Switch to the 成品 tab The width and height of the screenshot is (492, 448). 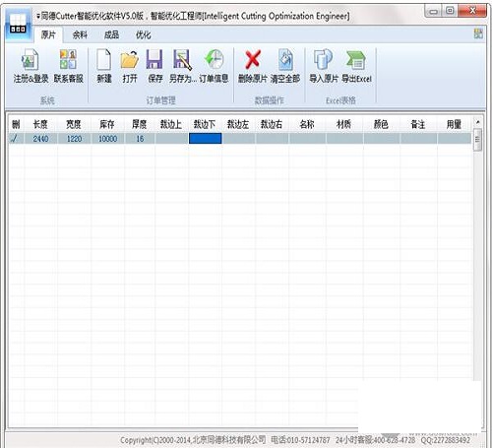111,34
